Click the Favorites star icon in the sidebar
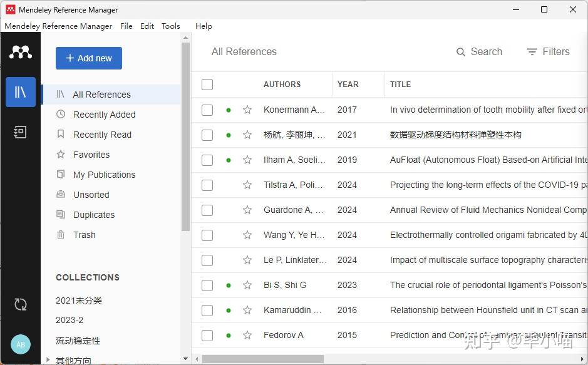 (x=61, y=155)
